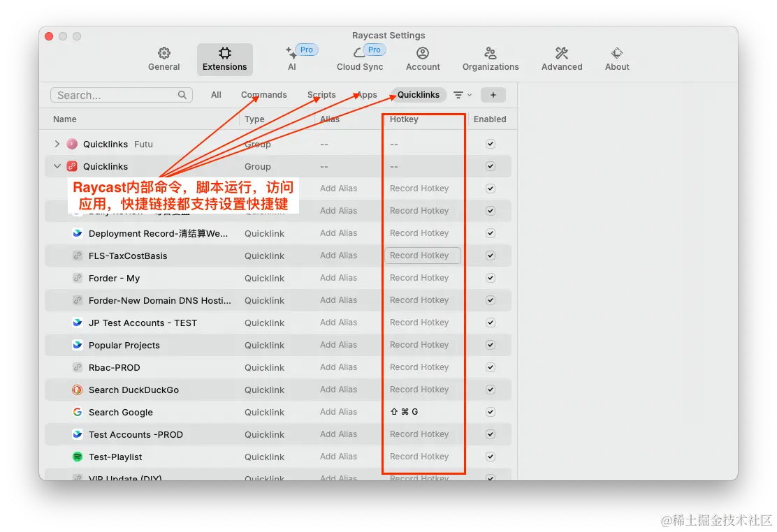
Task: Click the Quicklinks Futu group icon
Action: pyautogui.click(x=72, y=144)
